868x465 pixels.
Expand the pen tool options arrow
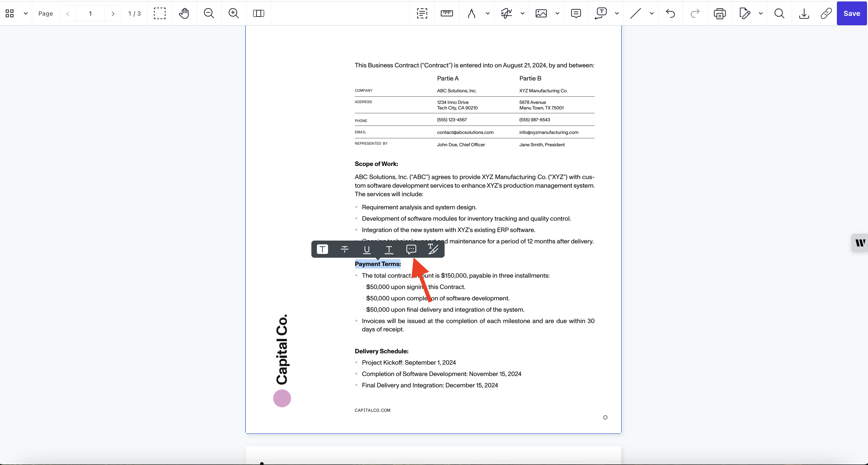487,13
